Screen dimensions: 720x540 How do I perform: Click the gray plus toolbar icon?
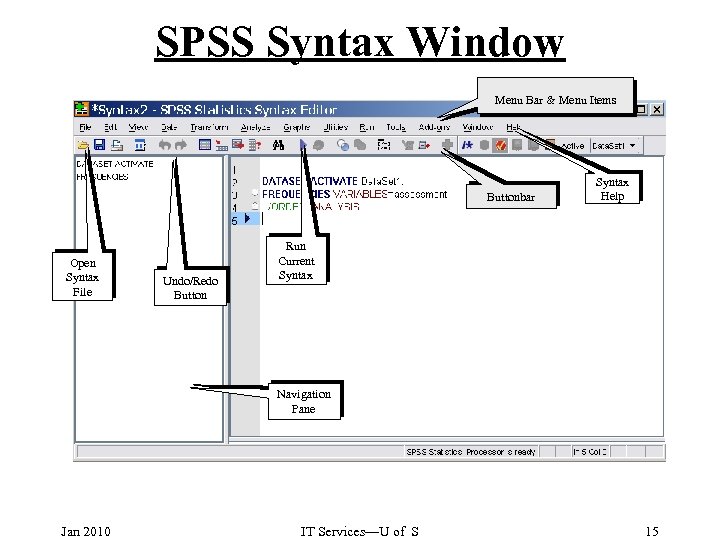[x=447, y=146]
